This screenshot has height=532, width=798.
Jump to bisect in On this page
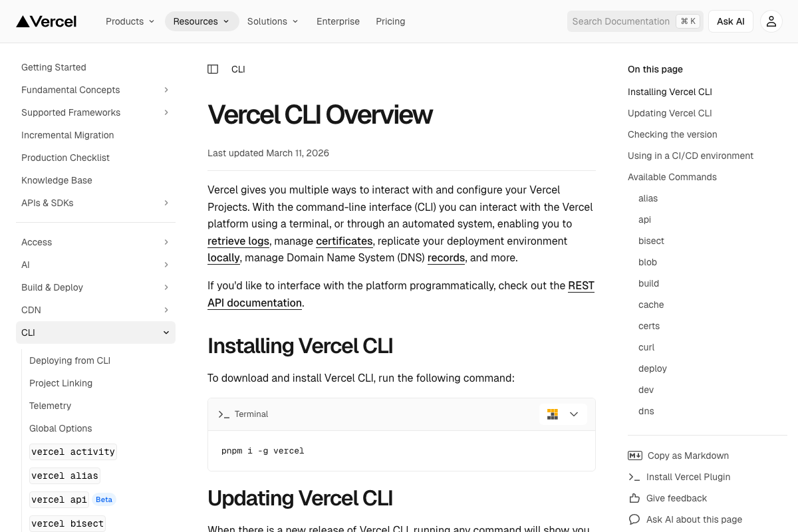[651, 241]
